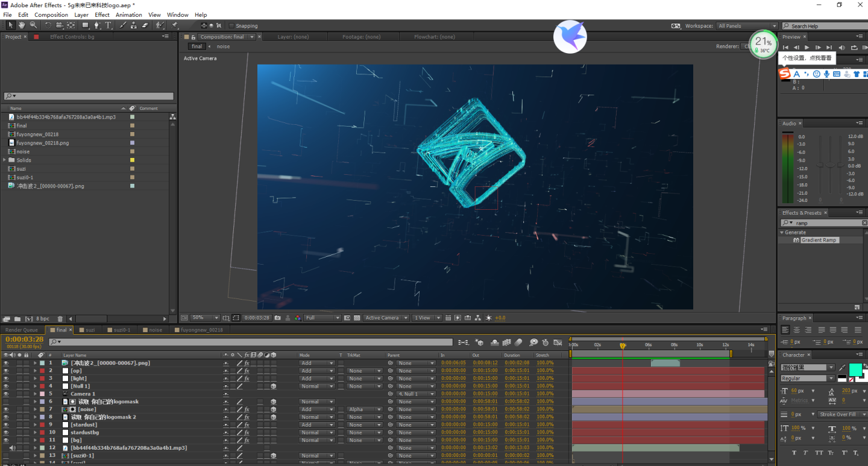
Task: Open the composition mini-flowchart in timeline
Action: [463, 342]
